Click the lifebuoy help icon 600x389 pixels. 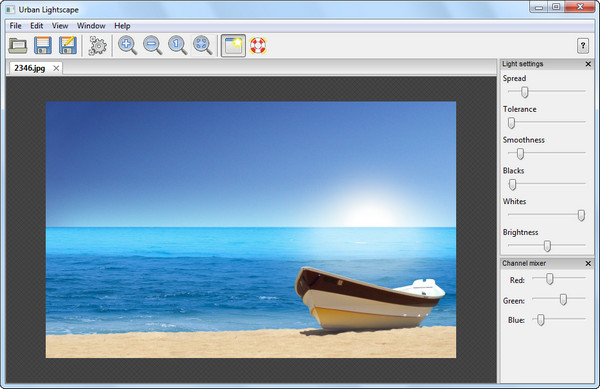tap(258, 46)
